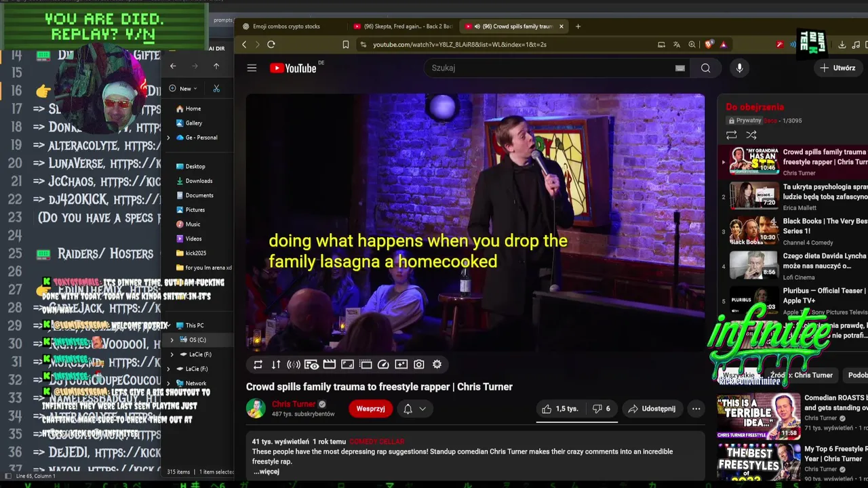Collapse the This PC node

point(168,326)
